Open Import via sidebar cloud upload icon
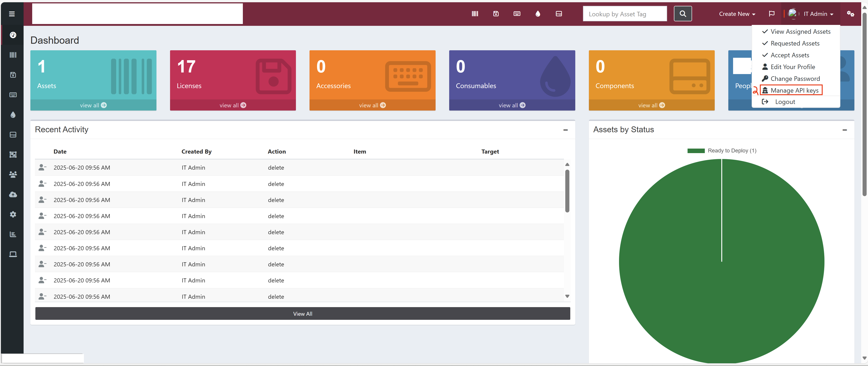Viewport: 868px width, 366px height. (x=13, y=195)
